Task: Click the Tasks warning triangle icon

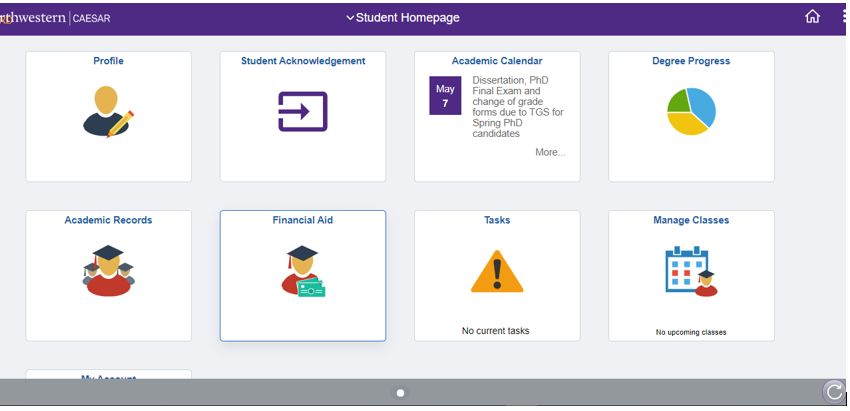Action: [497, 271]
